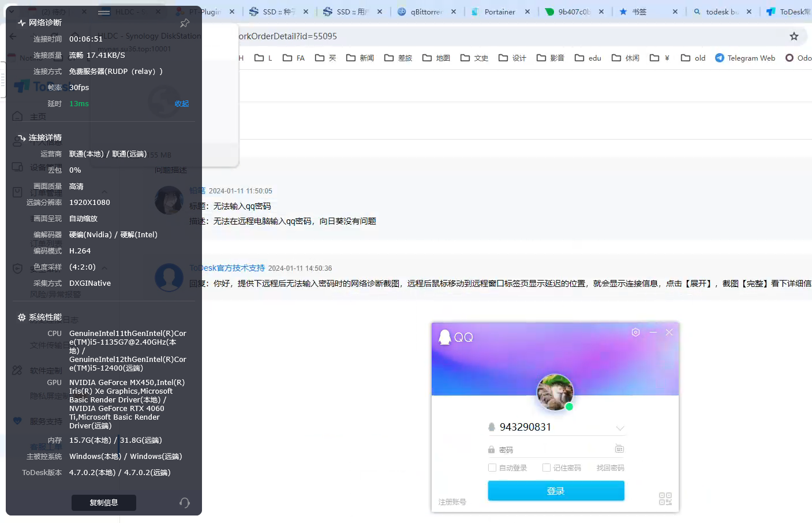The image size is (812, 523).
Task: Enable the 自动登录 checkbox
Action: (x=492, y=468)
